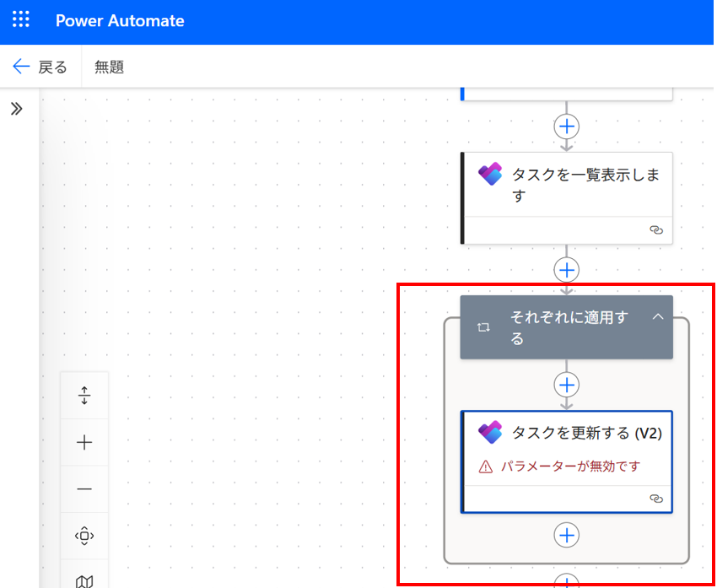Add step above それぞれに適用する loop
Image resolution: width=717 pixels, height=588 pixels.
point(567,270)
